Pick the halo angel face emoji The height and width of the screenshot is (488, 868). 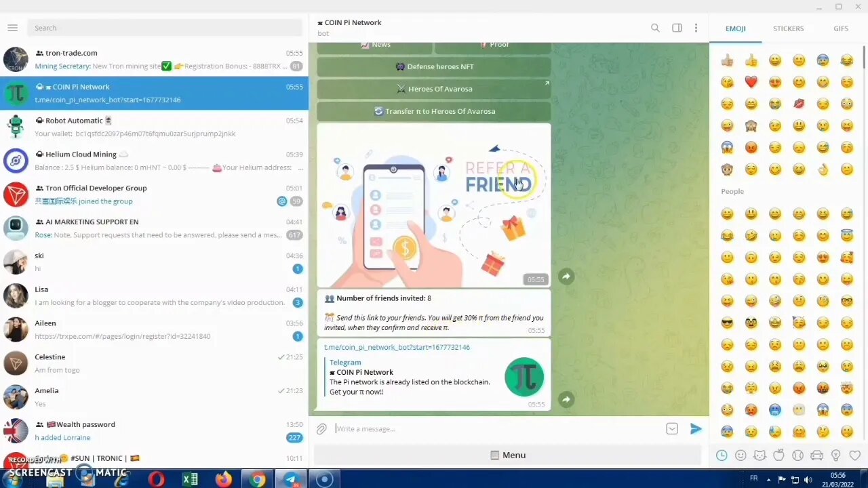(846, 235)
